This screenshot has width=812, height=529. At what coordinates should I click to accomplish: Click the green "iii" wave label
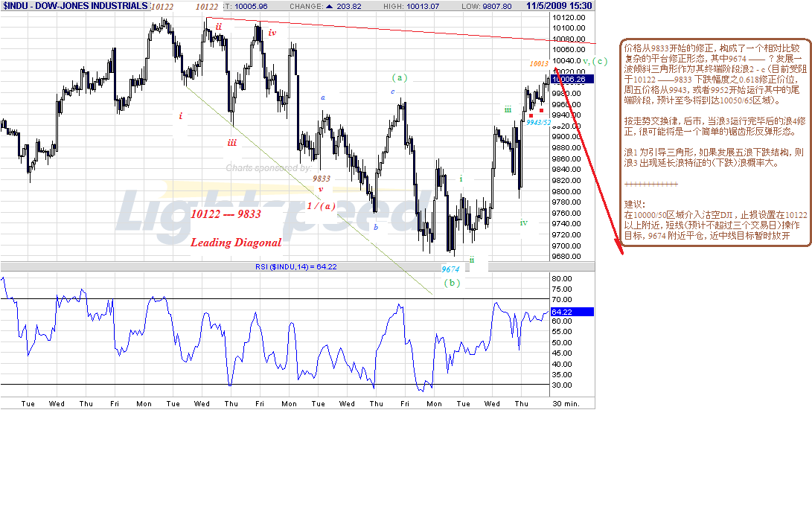[508, 109]
